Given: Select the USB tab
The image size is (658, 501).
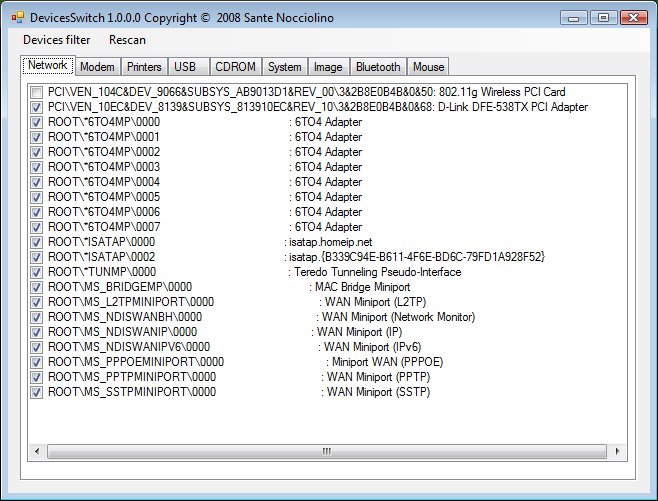Looking at the screenshot, I should [185, 67].
